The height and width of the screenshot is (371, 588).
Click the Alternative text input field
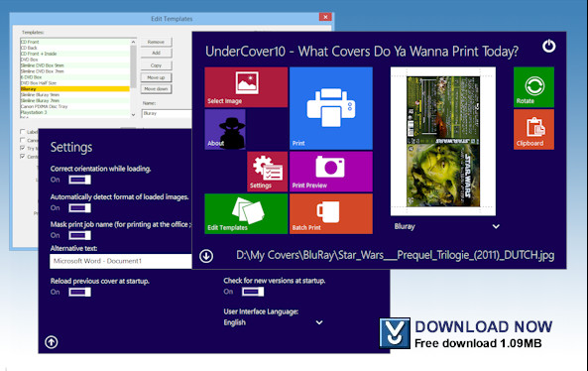coord(121,261)
